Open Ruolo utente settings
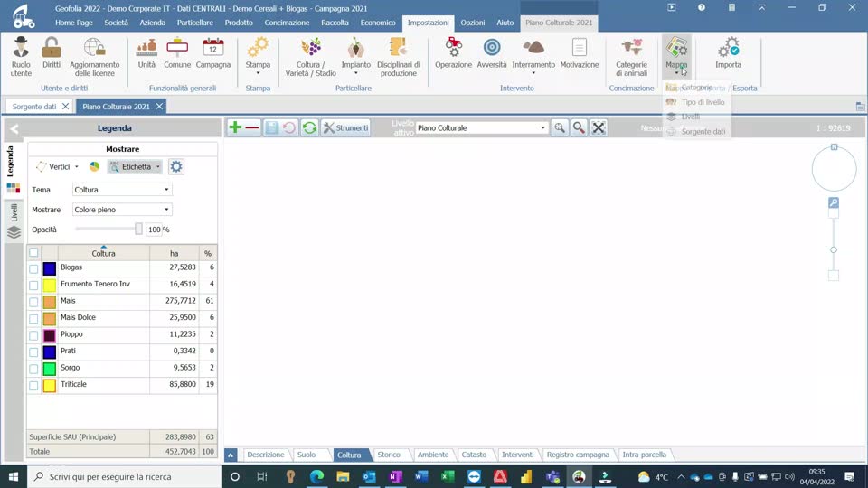The height and width of the screenshot is (488, 868). point(21,56)
